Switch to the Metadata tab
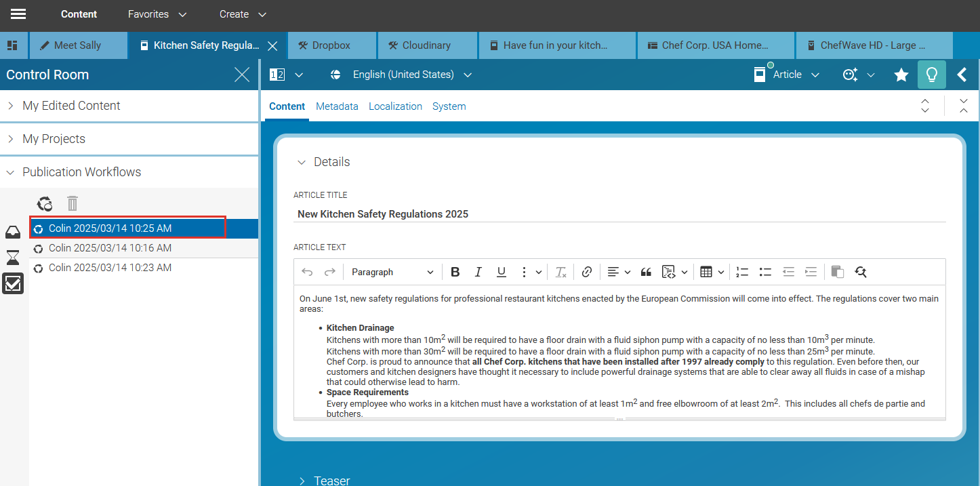This screenshot has width=980, height=486. click(x=337, y=106)
